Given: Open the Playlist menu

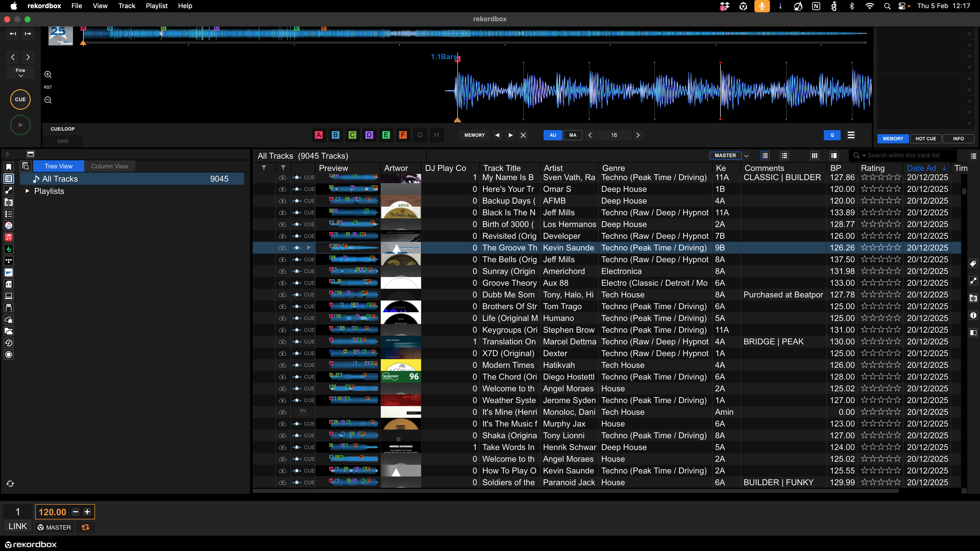Looking at the screenshot, I should click(156, 6).
